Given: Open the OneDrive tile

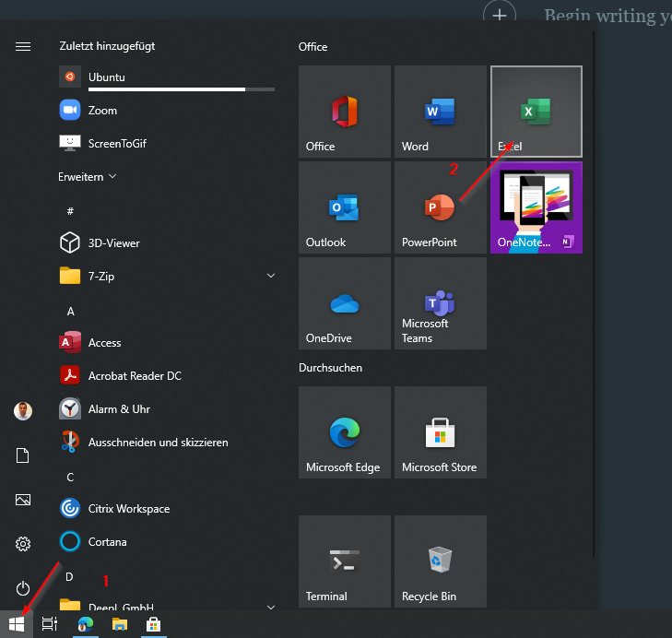Looking at the screenshot, I should point(344,304).
